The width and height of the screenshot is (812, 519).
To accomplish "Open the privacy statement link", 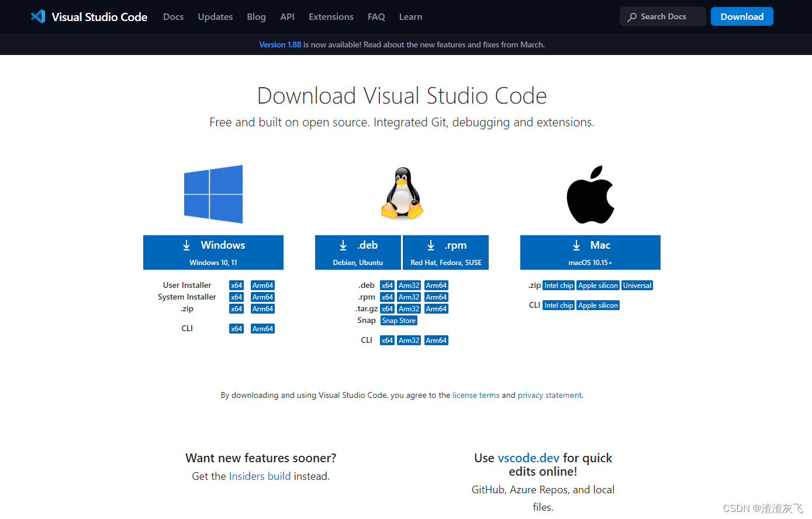I will pos(550,396).
